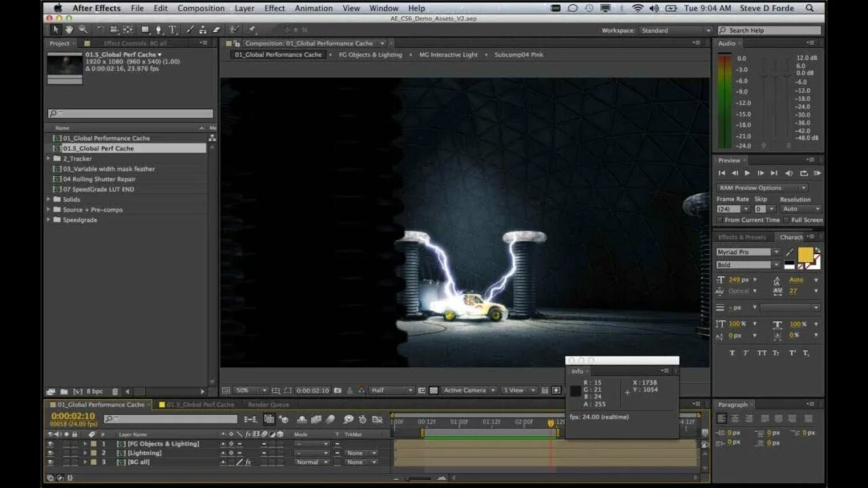Enable the Full Screen checkbox
This screenshot has height=488, width=868.
(x=787, y=220)
